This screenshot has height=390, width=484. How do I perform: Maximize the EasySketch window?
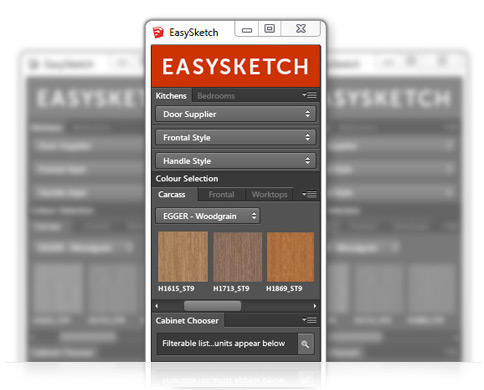coord(270,29)
